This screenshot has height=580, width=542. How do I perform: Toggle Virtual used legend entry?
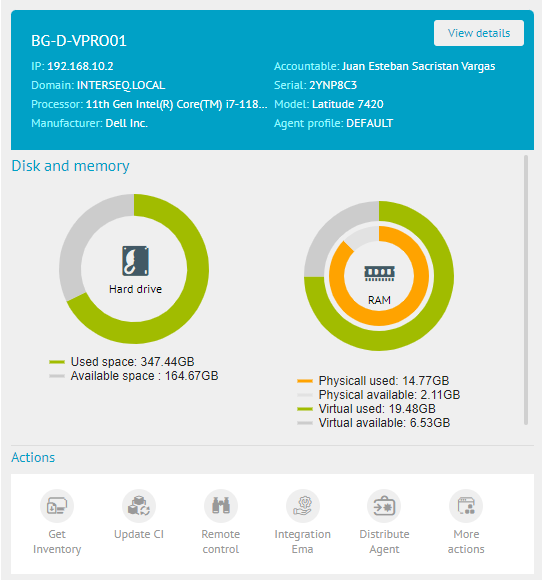366,409
